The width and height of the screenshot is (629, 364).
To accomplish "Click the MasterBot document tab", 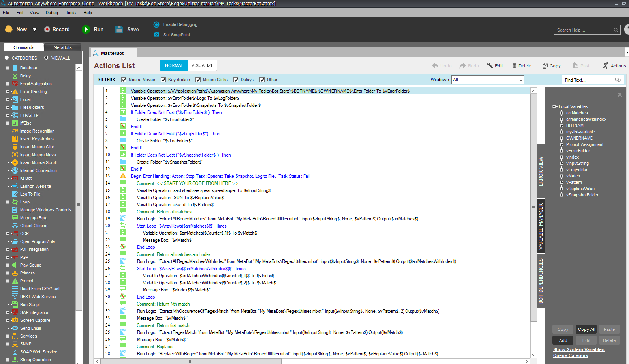I will pyautogui.click(x=114, y=53).
